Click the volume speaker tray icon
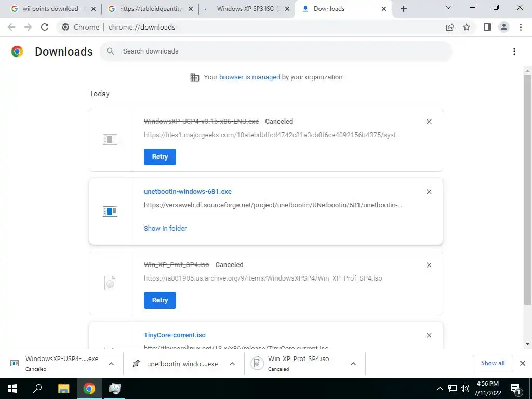 [465, 389]
